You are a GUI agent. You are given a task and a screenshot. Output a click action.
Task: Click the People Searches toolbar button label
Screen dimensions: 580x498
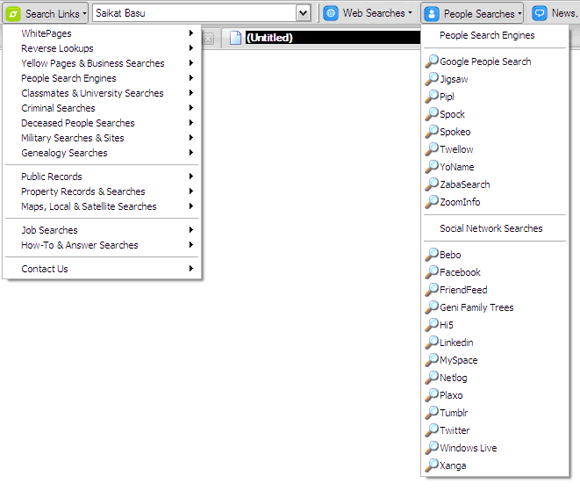(x=479, y=14)
